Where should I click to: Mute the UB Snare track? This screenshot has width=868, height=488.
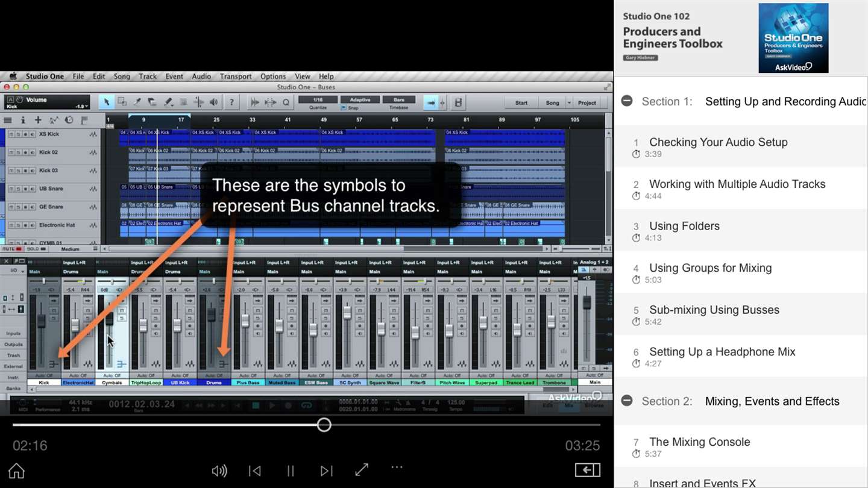(11, 189)
